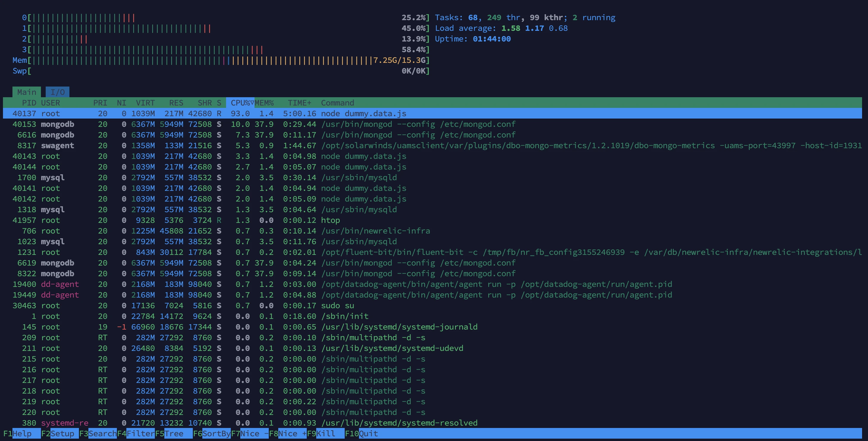Click the CPU 1 usage meter bar

(x=226, y=28)
